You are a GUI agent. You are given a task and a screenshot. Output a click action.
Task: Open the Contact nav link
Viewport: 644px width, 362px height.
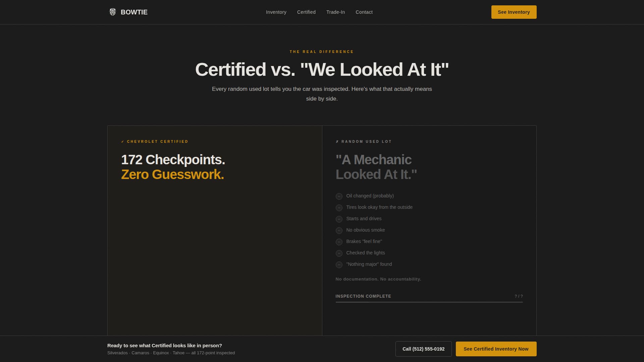364,12
